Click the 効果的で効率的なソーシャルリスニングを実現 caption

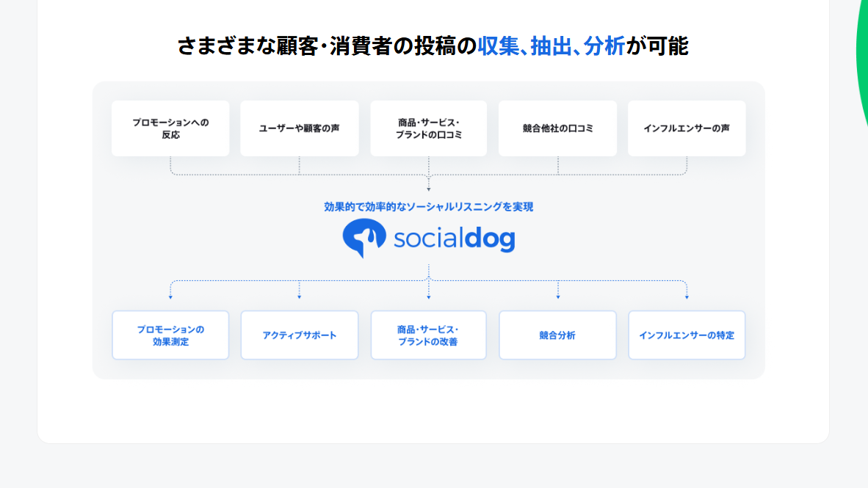(428, 207)
